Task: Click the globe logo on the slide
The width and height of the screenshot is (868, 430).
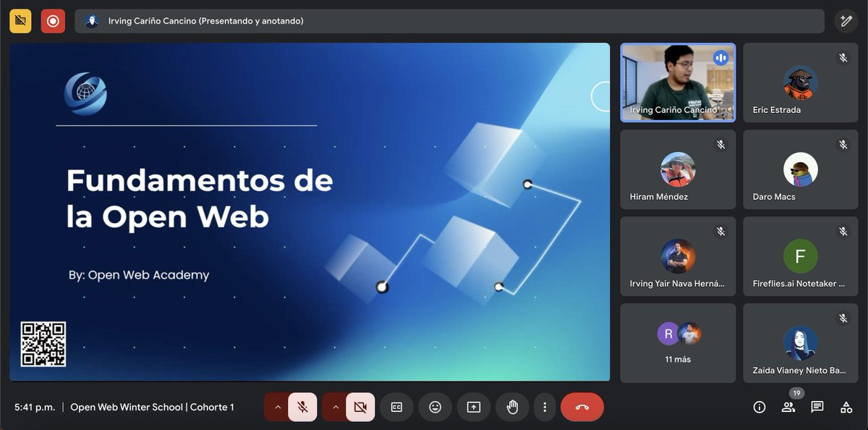Action: coord(85,93)
